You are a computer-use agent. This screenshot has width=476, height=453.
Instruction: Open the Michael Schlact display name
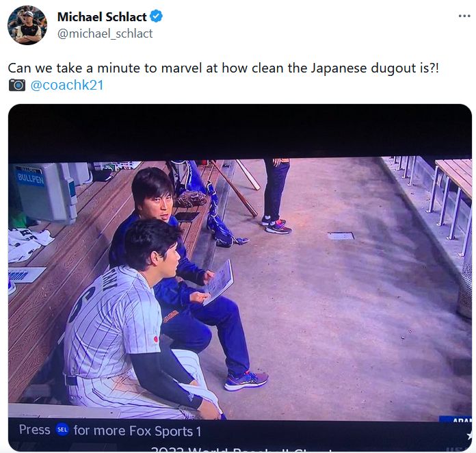tap(102, 16)
